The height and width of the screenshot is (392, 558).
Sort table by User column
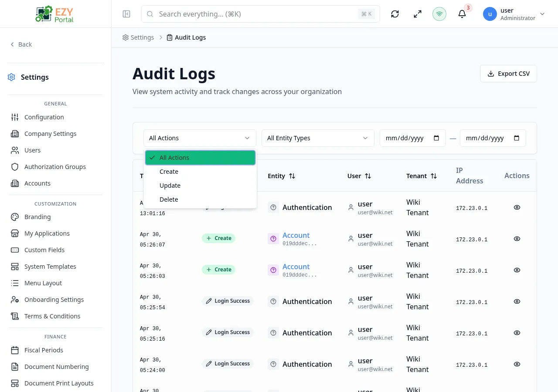tap(359, 176)
